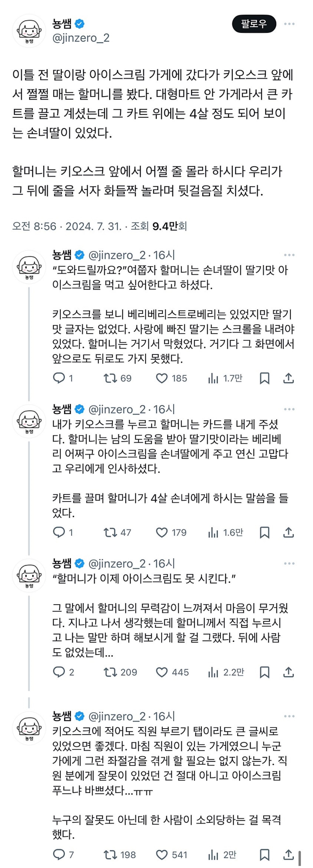Share the reply with 1.7만 views
Image resolution: width=313 pixels, height=868 pixels.
(288, 378)
